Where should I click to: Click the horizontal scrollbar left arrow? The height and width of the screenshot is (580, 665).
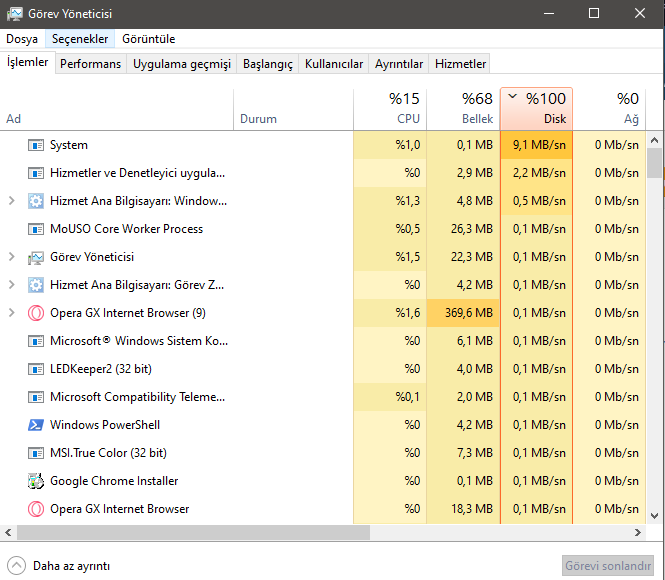tap(8, 533)
